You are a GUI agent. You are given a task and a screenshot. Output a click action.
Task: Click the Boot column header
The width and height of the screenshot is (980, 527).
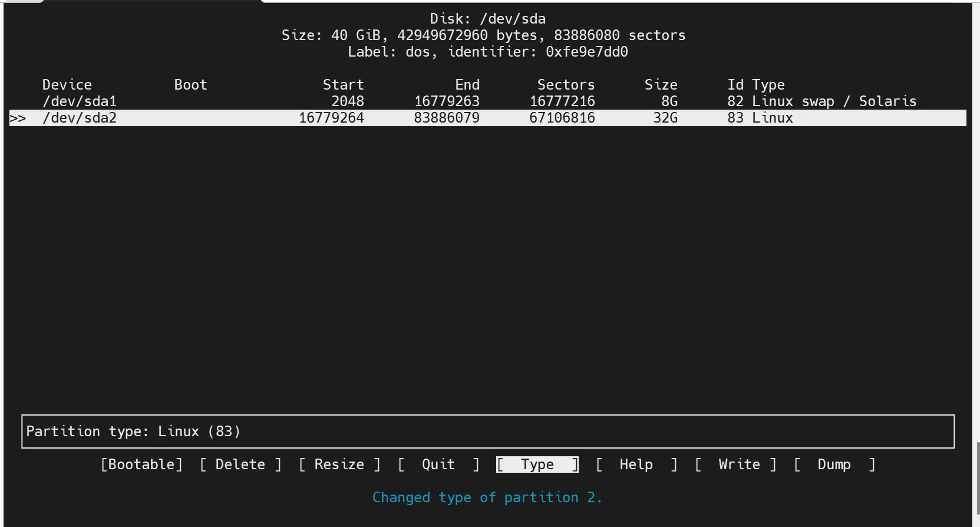(x=190, y=85)
